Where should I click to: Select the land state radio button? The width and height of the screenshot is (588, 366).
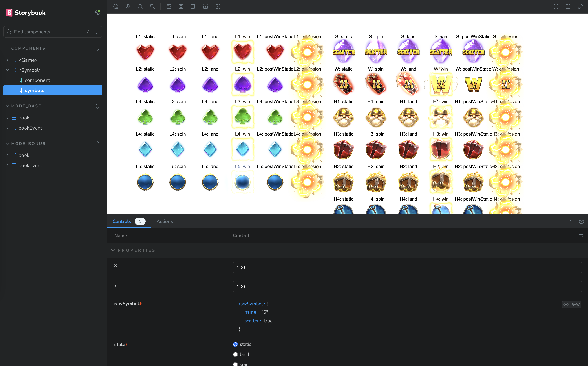click(x=235, y=354)
